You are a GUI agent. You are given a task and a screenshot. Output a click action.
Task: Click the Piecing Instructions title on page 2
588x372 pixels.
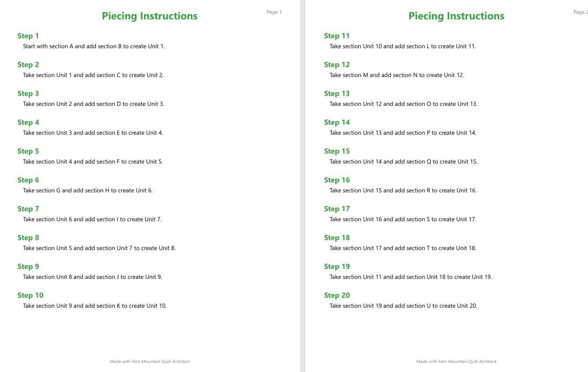tap(456, 16)
